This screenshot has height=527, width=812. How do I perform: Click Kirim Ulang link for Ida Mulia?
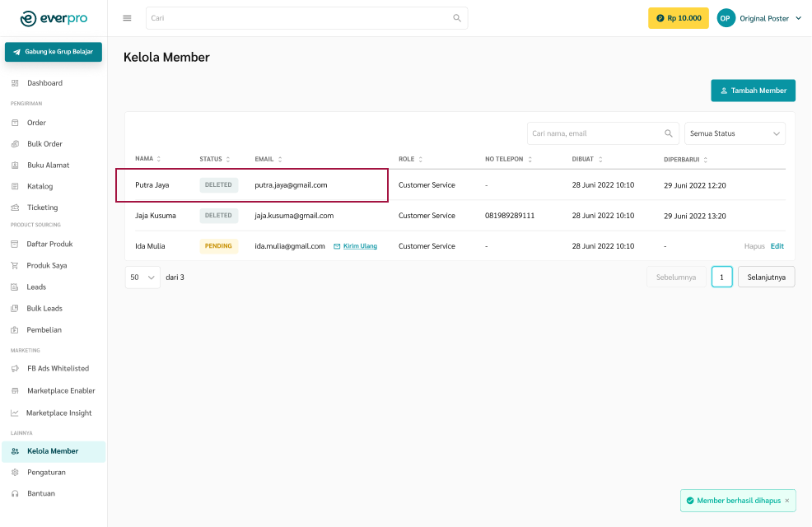[360, 246]
